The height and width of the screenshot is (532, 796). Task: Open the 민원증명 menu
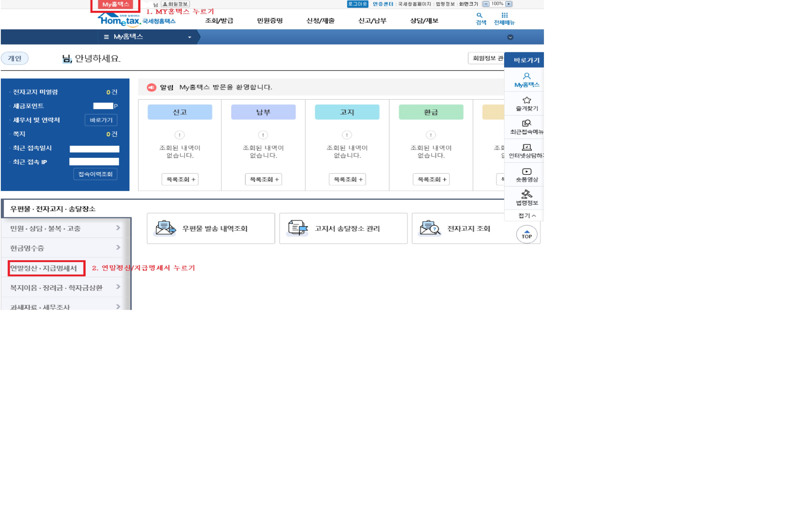[270, 21]
